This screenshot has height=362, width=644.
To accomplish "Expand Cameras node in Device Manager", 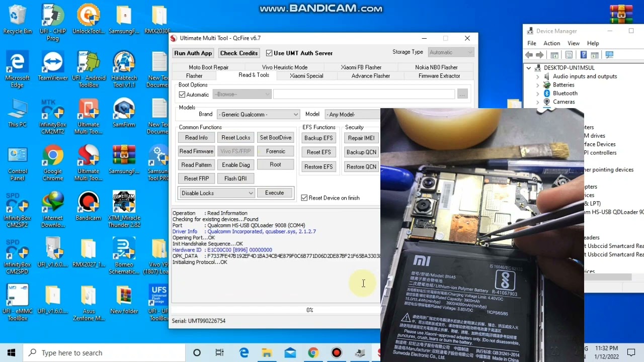I will 537,102.
